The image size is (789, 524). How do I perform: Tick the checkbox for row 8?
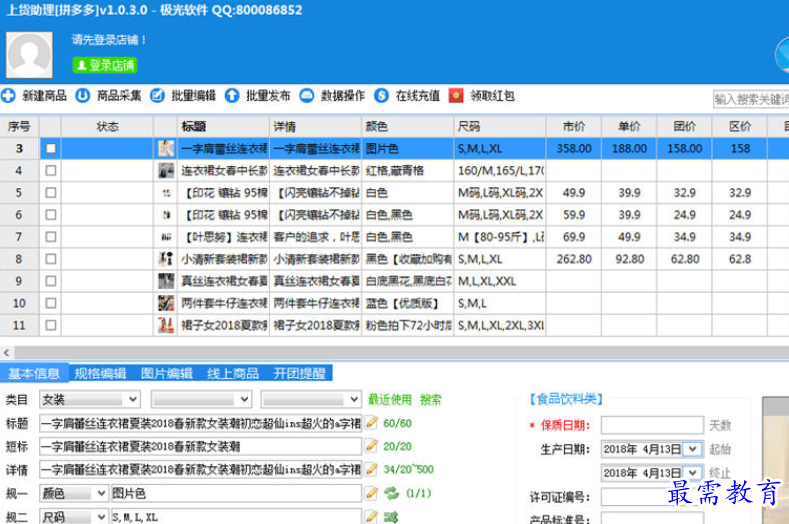coord(51,259)
